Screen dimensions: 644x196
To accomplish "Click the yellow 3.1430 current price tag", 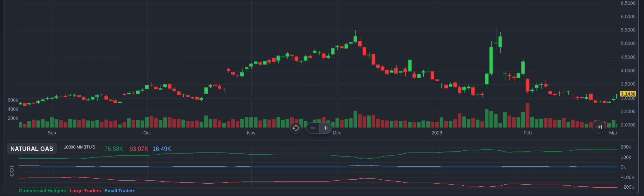I will tap(628, 94).
